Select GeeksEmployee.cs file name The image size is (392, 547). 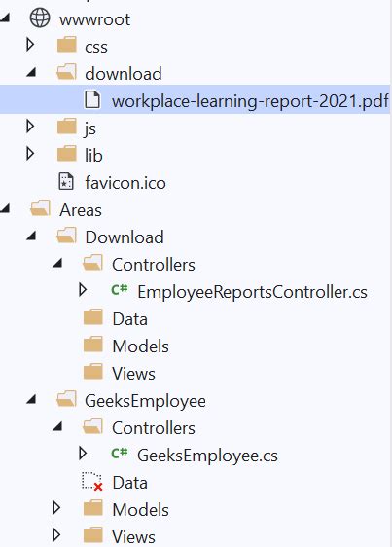pos(208,456)
